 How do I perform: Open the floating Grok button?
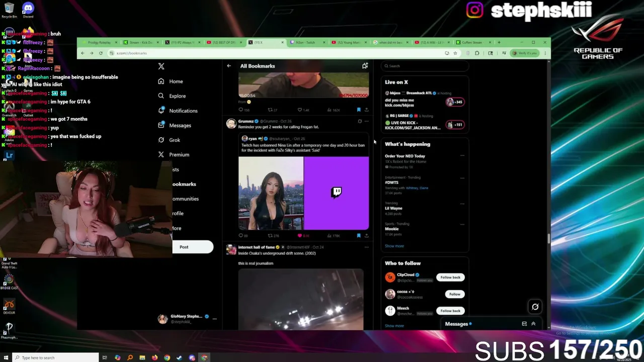pos(535,307)
